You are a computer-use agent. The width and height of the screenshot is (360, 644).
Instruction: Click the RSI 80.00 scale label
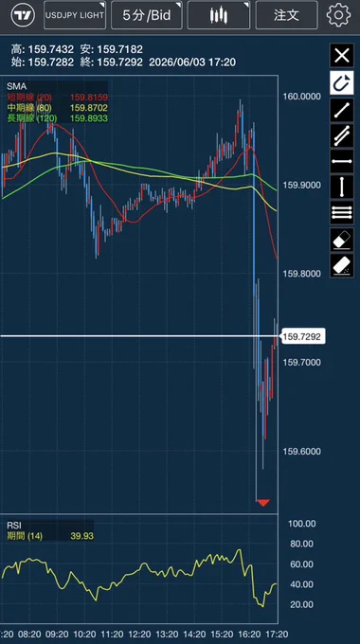pos(302,544)
